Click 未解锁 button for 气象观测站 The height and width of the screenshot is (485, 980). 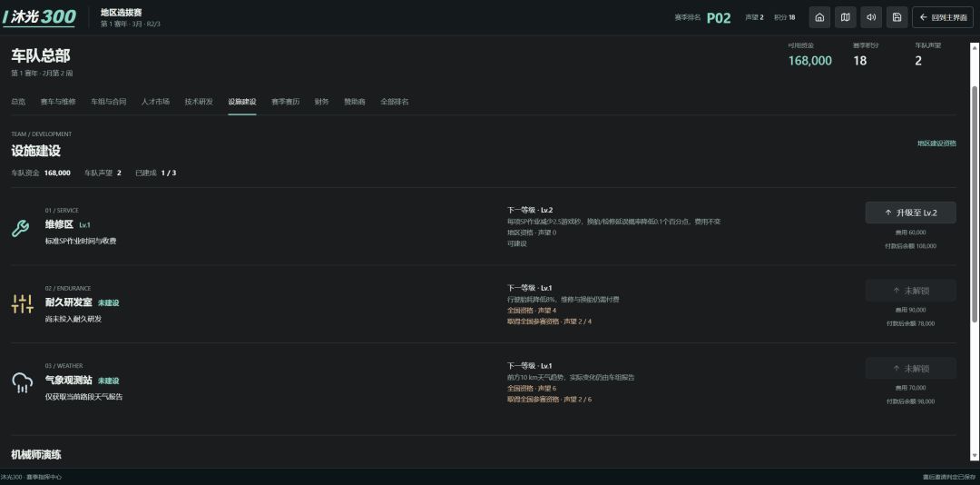(x=911, y=369)
